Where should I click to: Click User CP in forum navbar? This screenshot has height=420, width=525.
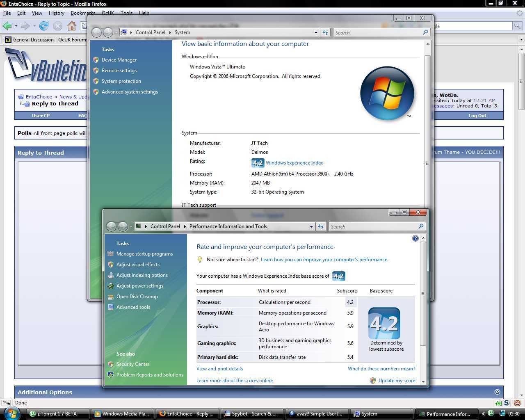click(x=41, y=116)
